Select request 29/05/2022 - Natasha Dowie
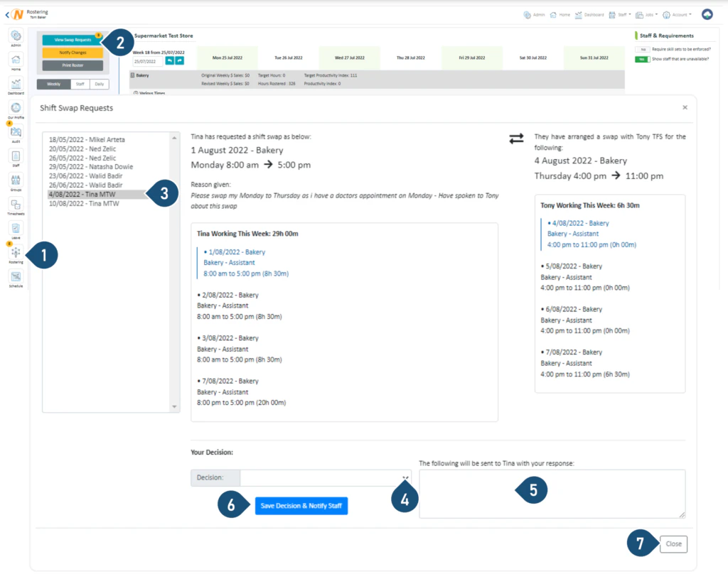 point(91,166)
